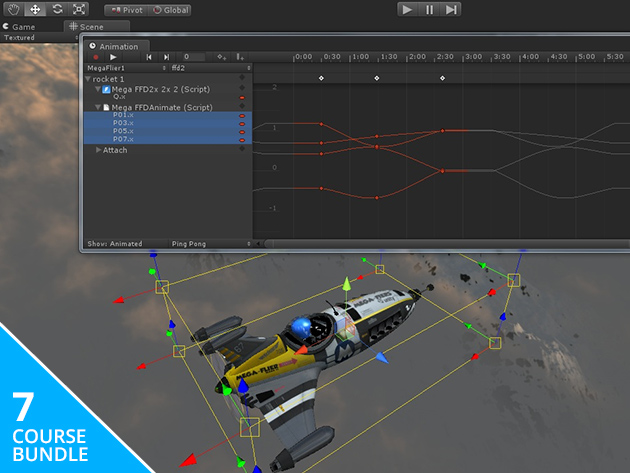Open the Ping Pong wrap mode dropdown
This screenshot has width=630, height=473.
pyautogui.click(x=210, y=243)
